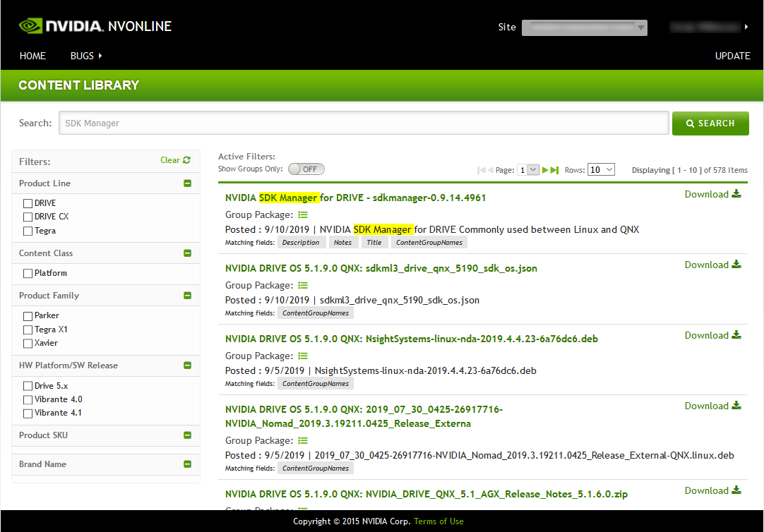Click Download icon for the NsightSystems deb package
The image size is (764, 532).
coord(736,335)
